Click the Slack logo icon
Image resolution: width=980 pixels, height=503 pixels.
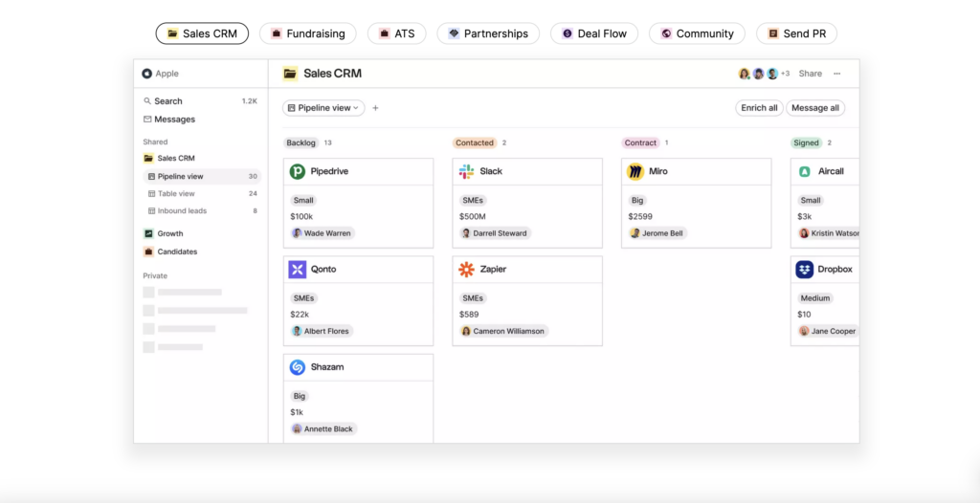point(466,172)
